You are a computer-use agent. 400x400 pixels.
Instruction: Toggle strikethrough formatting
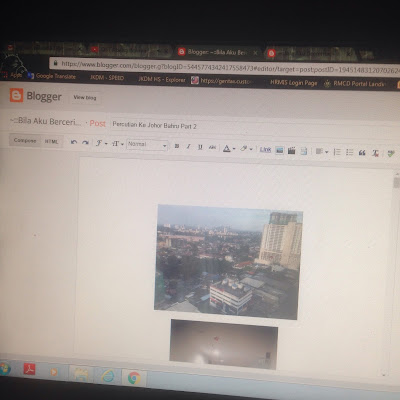pyautogui.click(x=212, y=147)
